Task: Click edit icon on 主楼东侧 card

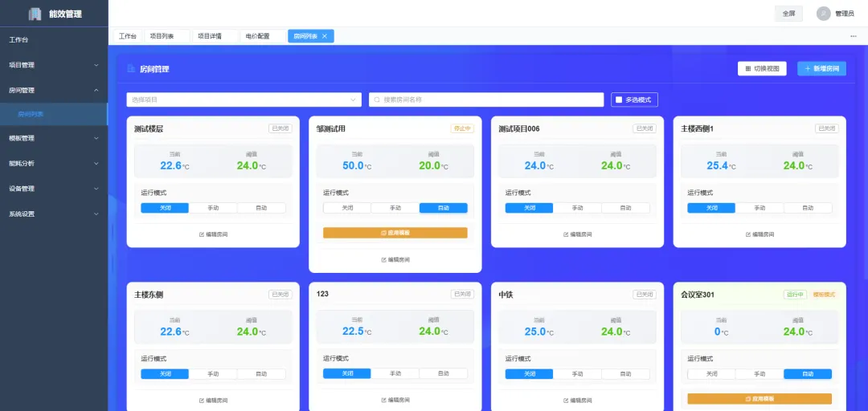Action: 202,400
